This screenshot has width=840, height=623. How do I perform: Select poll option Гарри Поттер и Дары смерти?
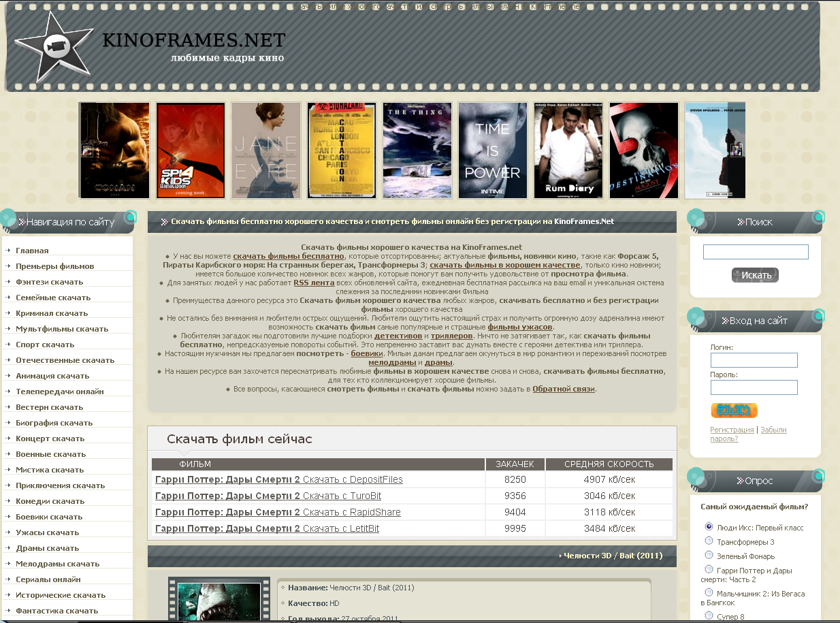709,569
